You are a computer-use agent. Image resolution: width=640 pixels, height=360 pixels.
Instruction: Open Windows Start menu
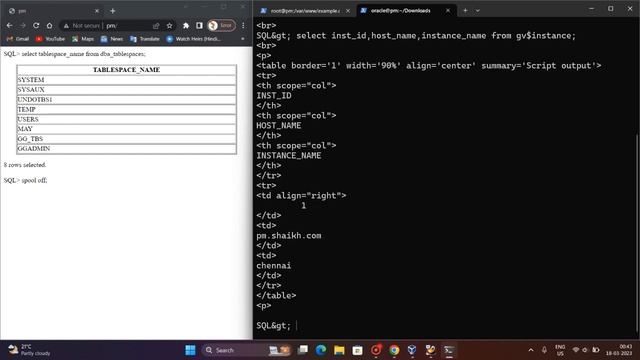point(190,350)
